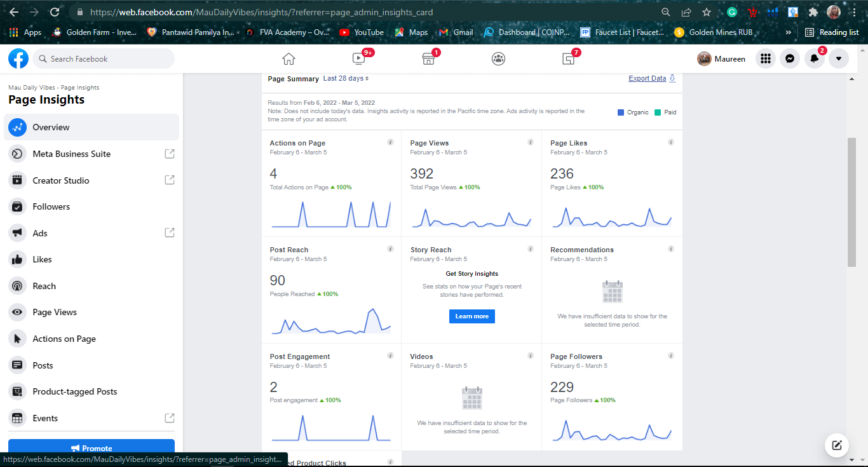The width and height of the screenshot is (868, 467).
Task: Click the info icon on Videos card
Action: click(531, 356)
